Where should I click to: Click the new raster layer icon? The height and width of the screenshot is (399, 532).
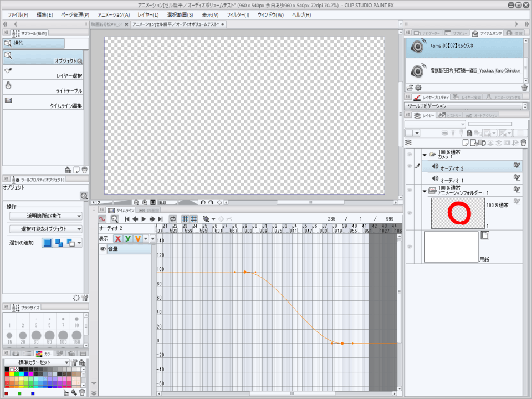coord(465,143)
